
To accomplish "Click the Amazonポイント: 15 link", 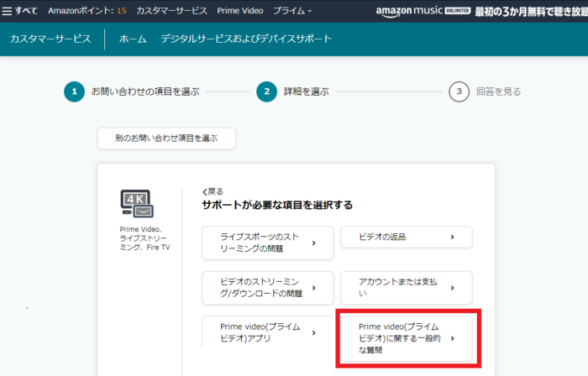I will (x=87, y=11).
